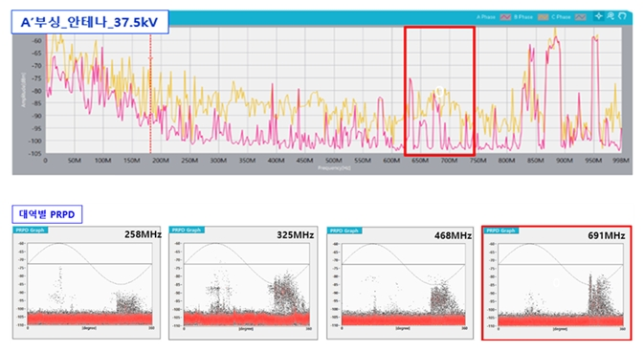Click the zoom magnifier icon in spectrum header

click(x=611, y=16)
